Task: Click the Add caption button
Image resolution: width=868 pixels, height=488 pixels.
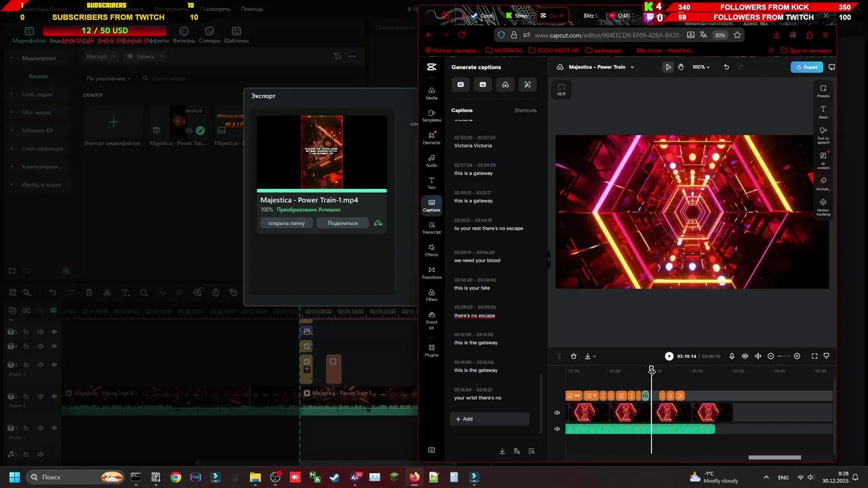Action: click(x=490, y=419)
